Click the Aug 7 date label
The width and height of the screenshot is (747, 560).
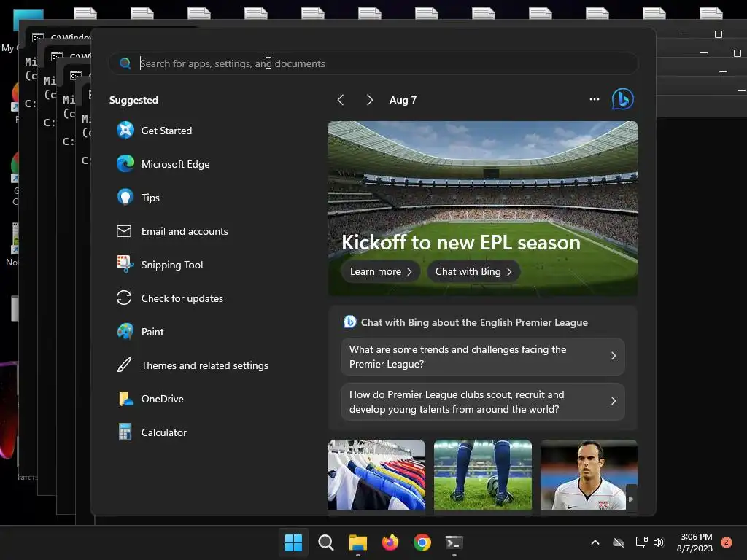(x=403, y=100)
